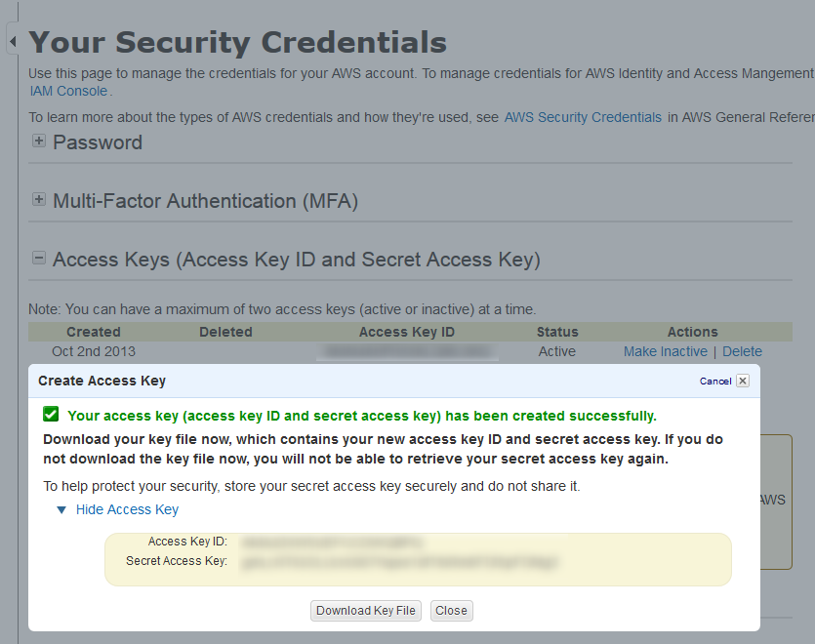The height and width of the screenshot is (644, 815).
Task: Click the blurred Secret Access Key value
Action: click(400, 562)
